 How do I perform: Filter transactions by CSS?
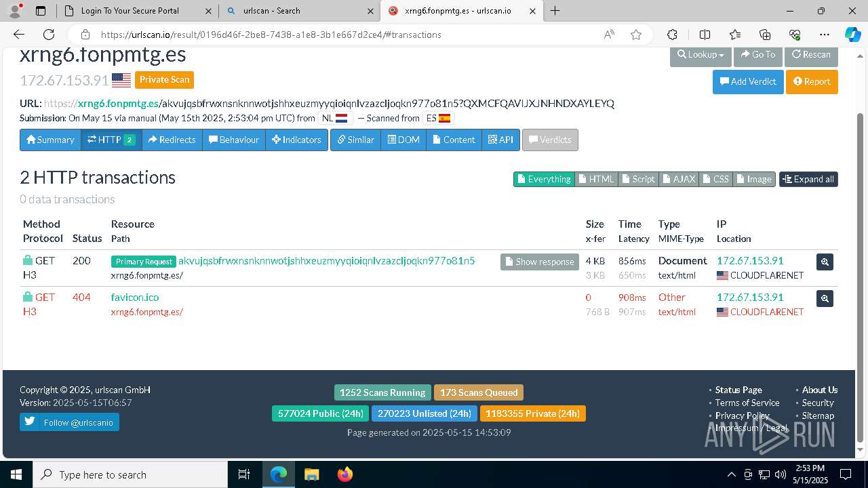pyautogui.click(x=716, y=179)
